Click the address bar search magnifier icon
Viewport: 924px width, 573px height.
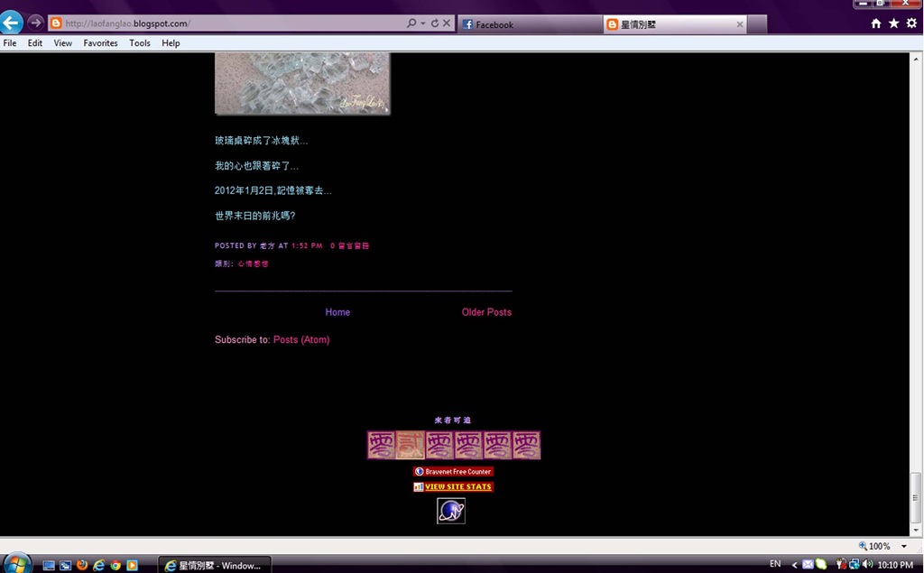[x=411, y=23]
